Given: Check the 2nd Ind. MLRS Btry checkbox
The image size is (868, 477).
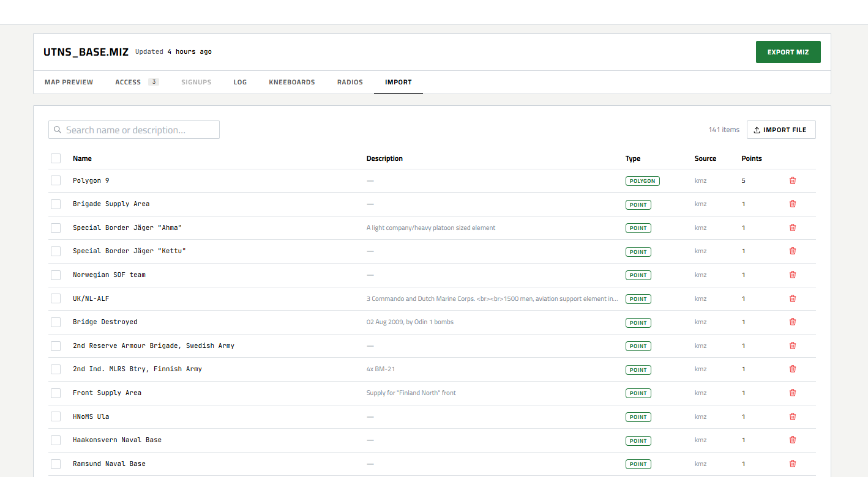Looking at the screenshot, I should coord(56,369).
